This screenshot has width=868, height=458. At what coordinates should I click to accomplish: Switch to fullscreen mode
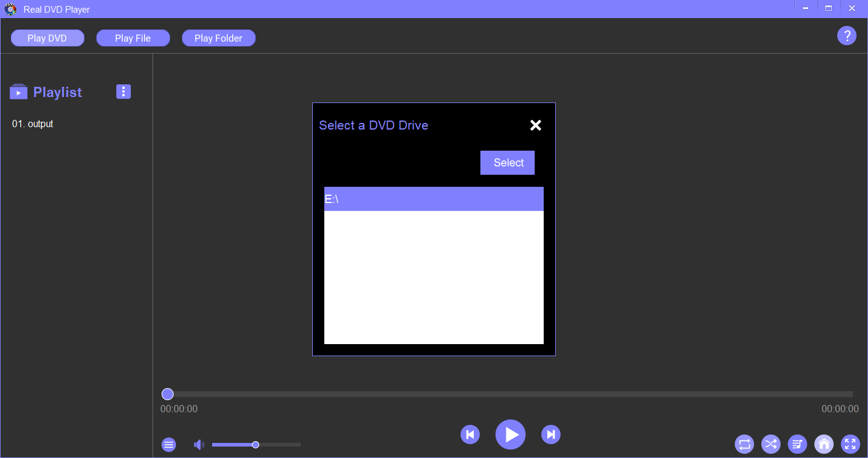coord(851,444)
